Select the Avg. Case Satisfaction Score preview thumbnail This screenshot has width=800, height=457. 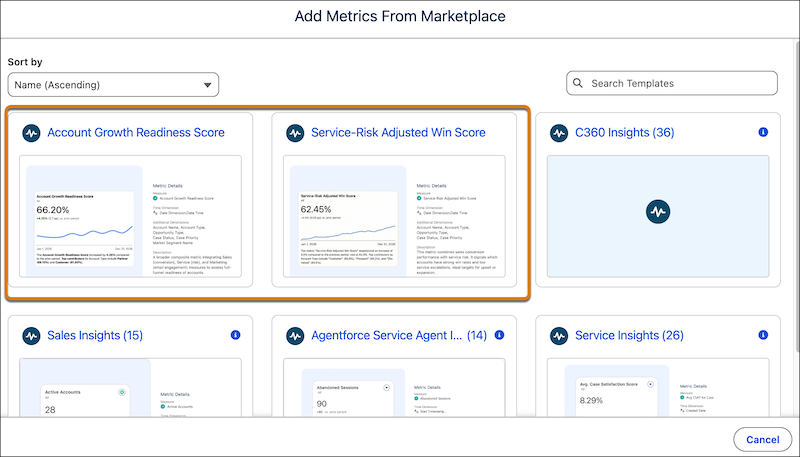point(658,388)
